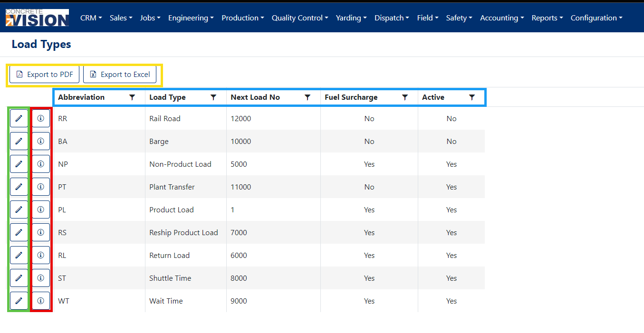Open the Sales menu
The width and height of the screenshot is (644, 333).
click(x=121, y=18)
